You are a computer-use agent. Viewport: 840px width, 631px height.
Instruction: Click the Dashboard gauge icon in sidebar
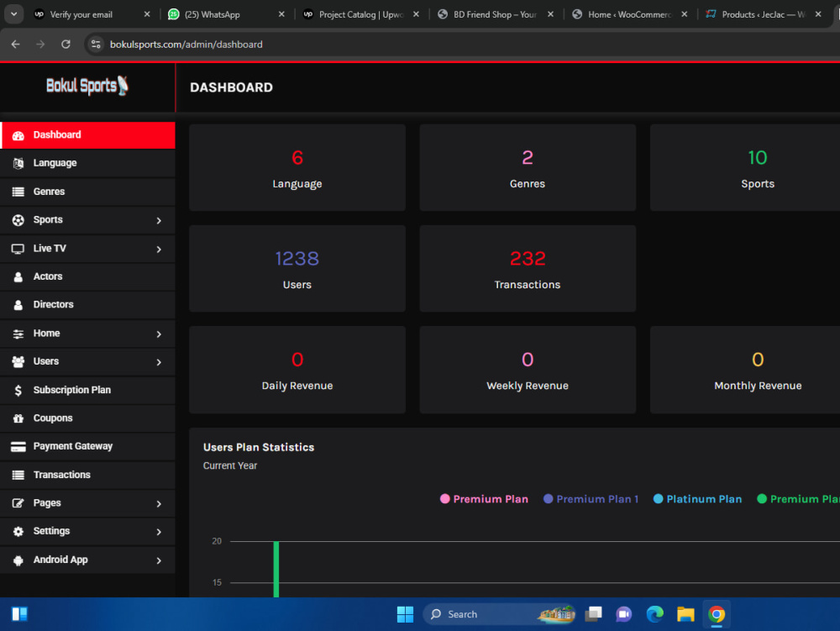pyautogui.click(x=18, y=135)
